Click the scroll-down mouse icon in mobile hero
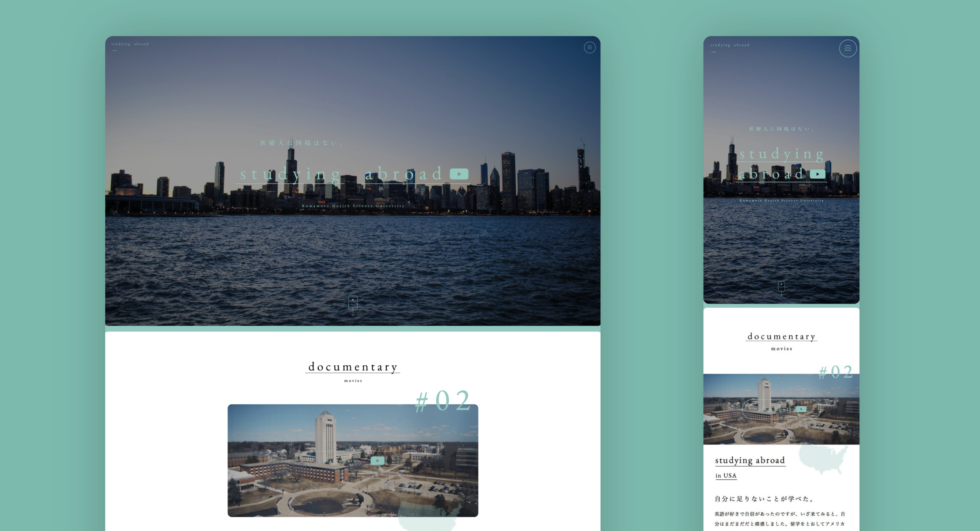The height and width of the screenshot is (531, 980). (x=781, y=287)
